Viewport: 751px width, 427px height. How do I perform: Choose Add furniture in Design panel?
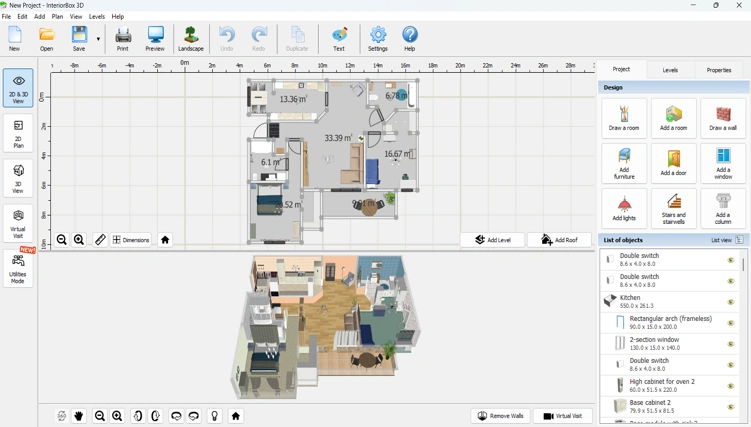point(624,163)
